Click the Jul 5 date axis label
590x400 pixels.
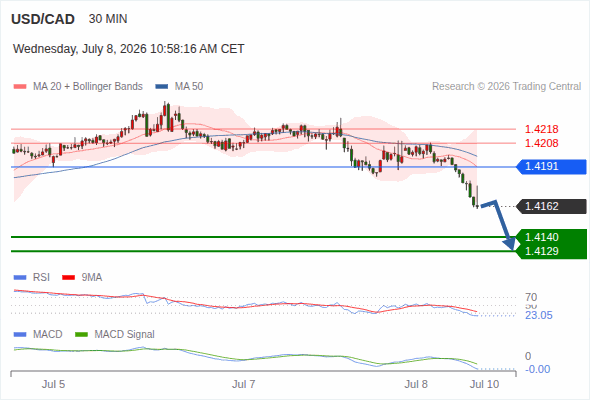53,384
